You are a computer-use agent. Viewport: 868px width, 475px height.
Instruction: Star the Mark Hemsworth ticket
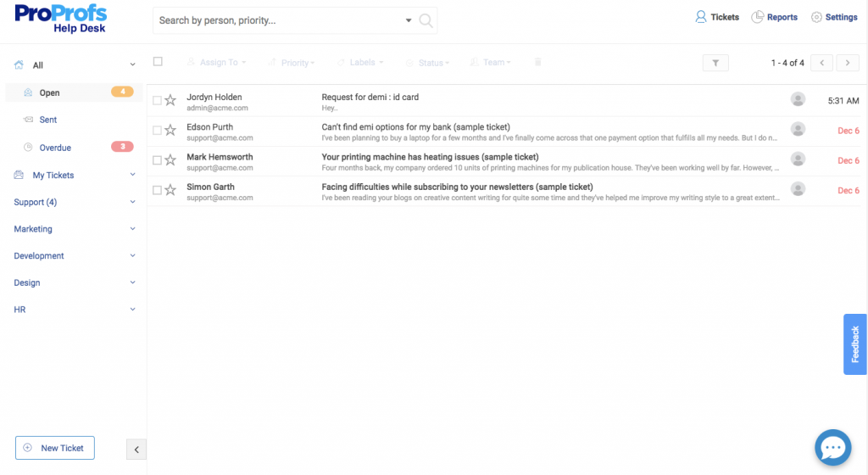[x=170, y=160]
